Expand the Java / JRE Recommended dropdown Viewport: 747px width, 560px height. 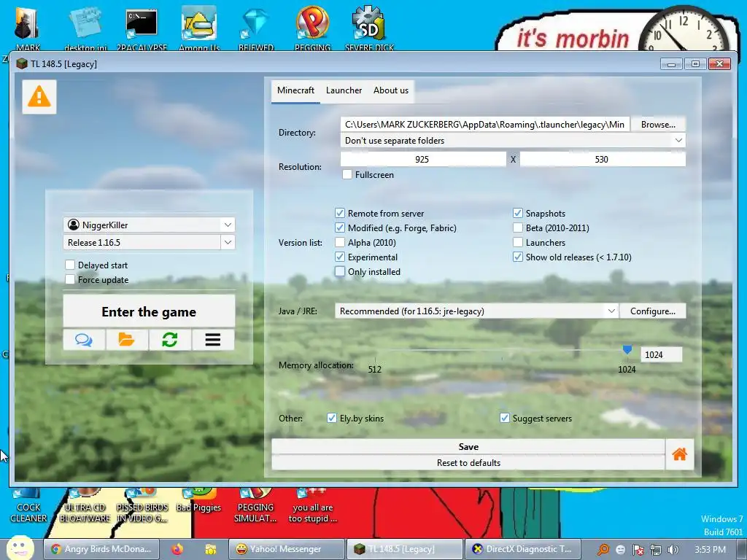pos(476,311)
